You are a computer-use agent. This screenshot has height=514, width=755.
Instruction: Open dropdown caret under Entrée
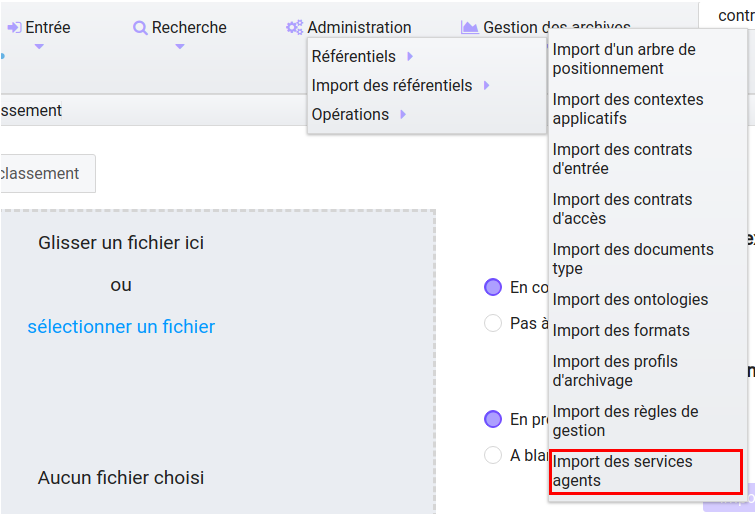point(39,47)
